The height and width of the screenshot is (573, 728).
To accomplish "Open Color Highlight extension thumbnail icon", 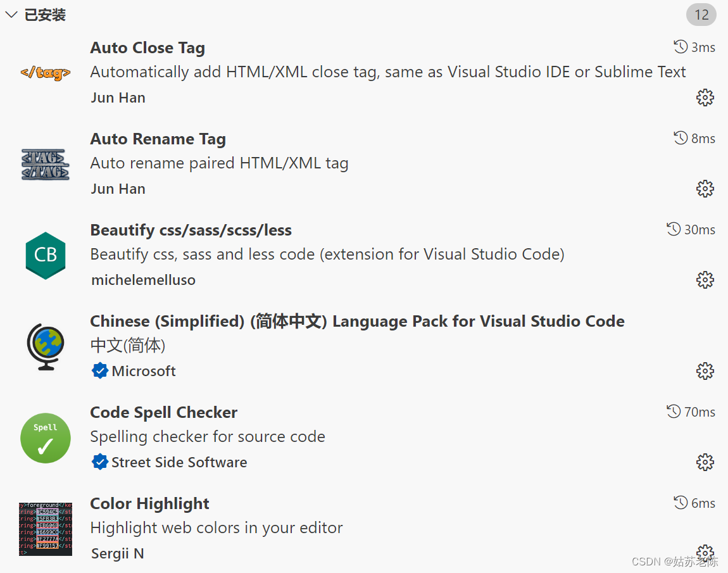I will click(x=46, y=529).
